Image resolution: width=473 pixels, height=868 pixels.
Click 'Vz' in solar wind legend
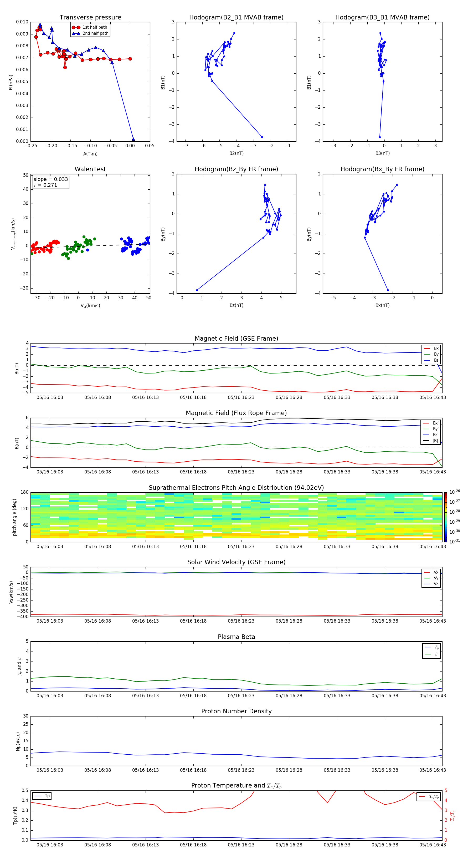pos(431,584)
